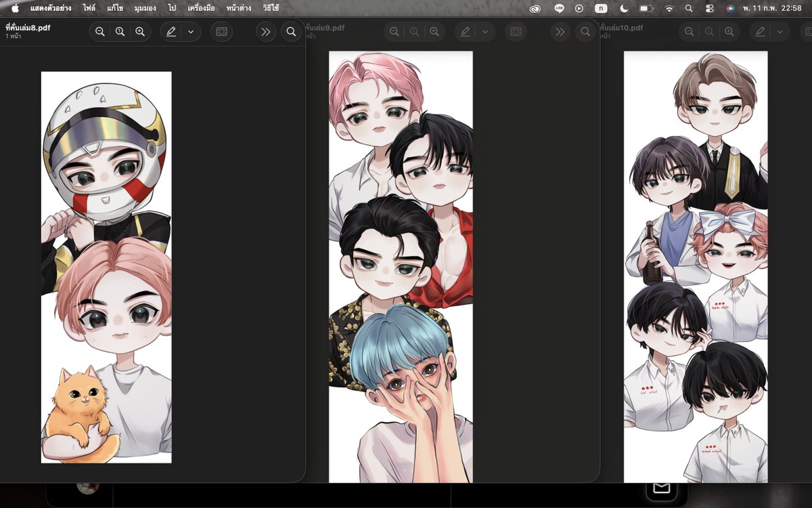The image size is (812, 508).
Task: Open the เครื่องมือ menu
Action: click(201, 8)
